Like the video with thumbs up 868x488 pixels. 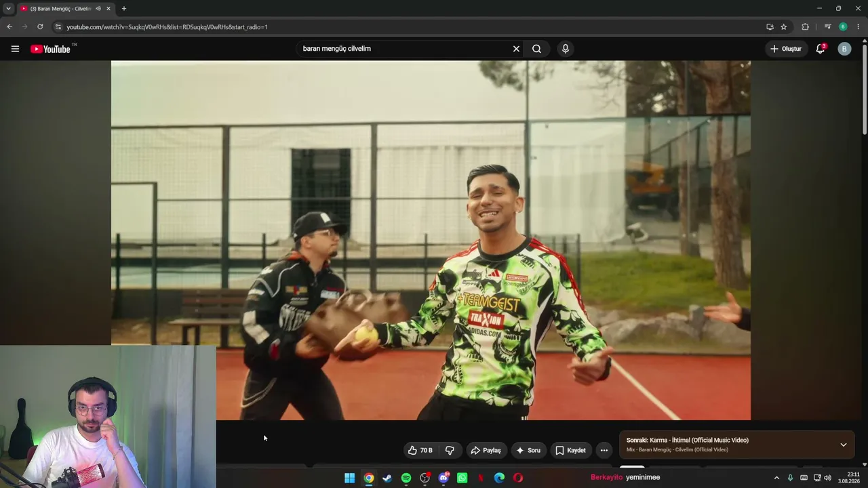tap(420, 450)
